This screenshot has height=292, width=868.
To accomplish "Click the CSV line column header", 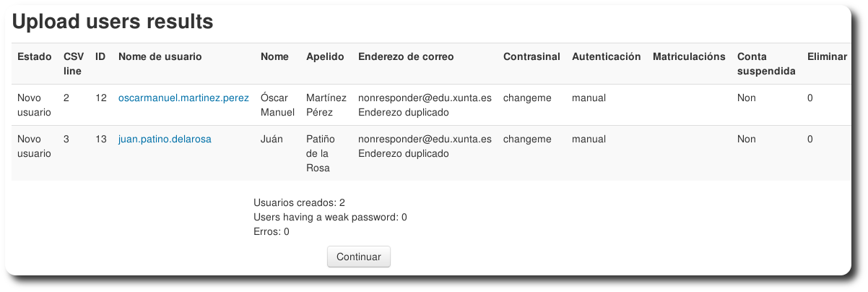I will (x=72, y=64).
